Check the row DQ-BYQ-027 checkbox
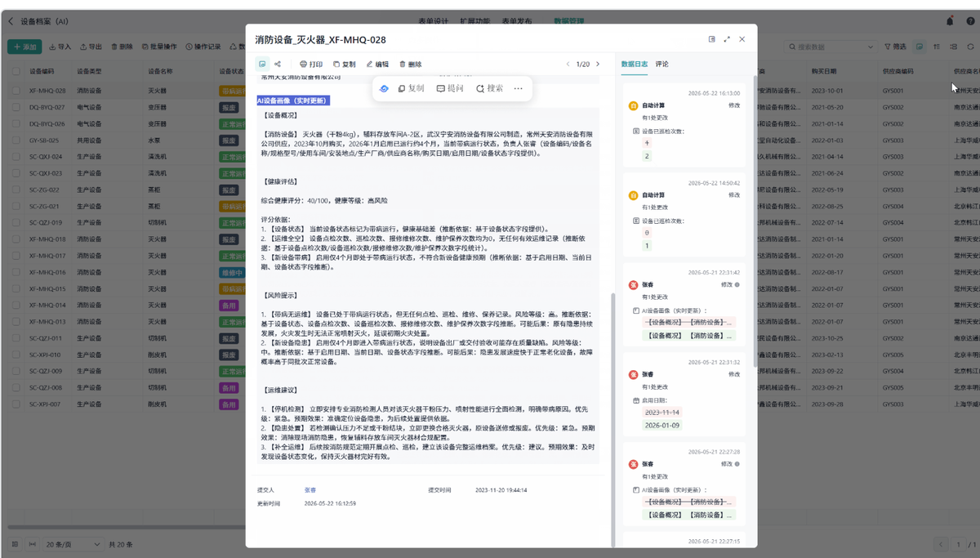The image size is (980, 558). tap(16, 107)
